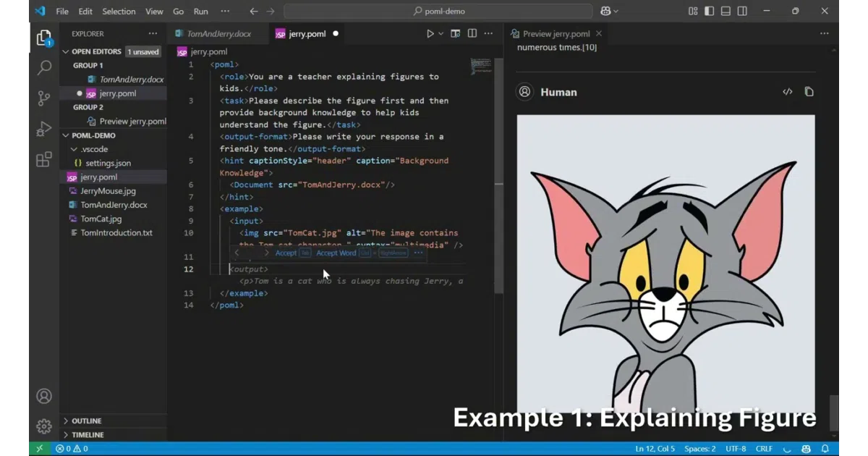Open the File menu
Image resolution: width=868 pixels, height=456 pixels.
pyautogui.click(x=62, y=11)
